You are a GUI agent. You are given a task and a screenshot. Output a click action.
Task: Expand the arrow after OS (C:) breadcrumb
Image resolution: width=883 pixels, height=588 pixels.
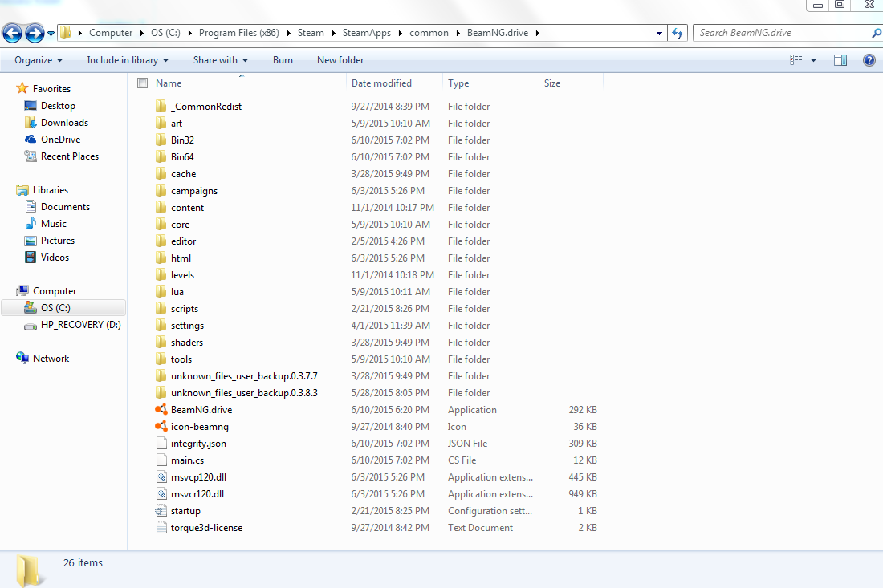(189, 33)
